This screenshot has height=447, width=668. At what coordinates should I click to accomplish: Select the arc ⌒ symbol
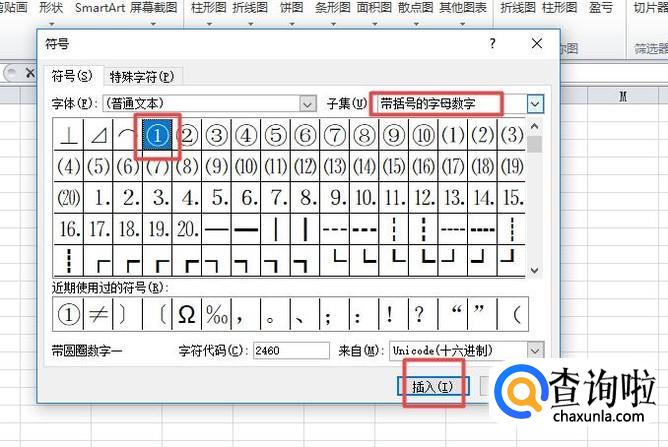click(127, 135)
